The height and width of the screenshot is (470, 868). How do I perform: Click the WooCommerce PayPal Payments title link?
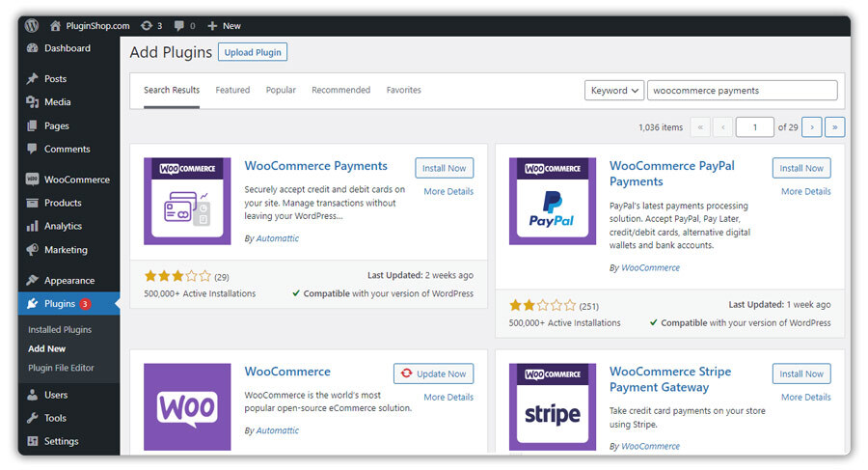pos(672,174)
